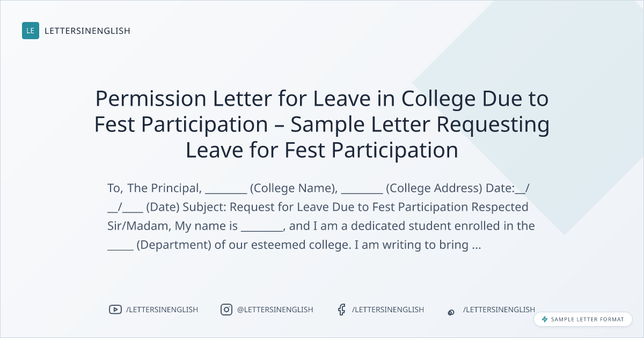The width and height of the screenshot is (644, 338).
Task: Click the Facebook f icon
Action: (341, 310)
